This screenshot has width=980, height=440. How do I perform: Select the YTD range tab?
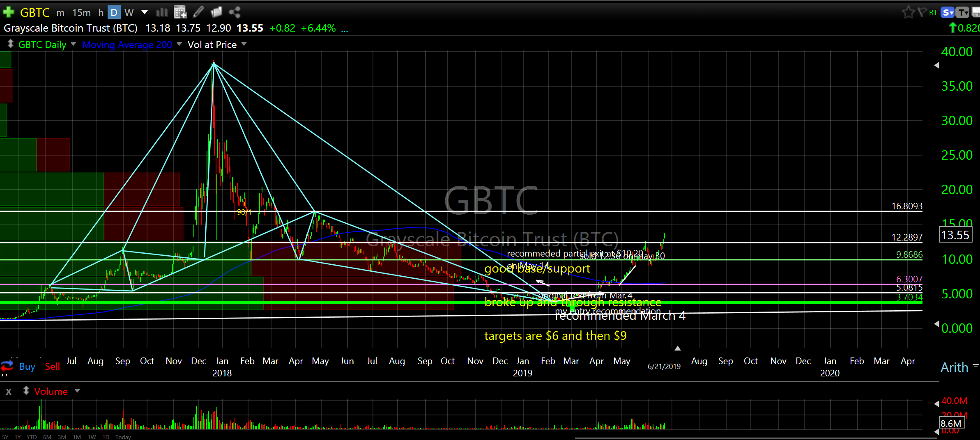click(32, 437)
